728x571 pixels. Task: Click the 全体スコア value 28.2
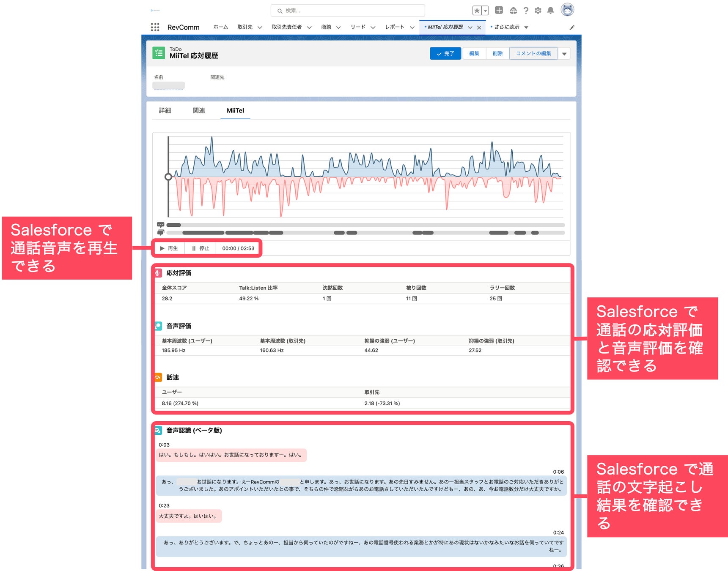click(x=167, y=299)
